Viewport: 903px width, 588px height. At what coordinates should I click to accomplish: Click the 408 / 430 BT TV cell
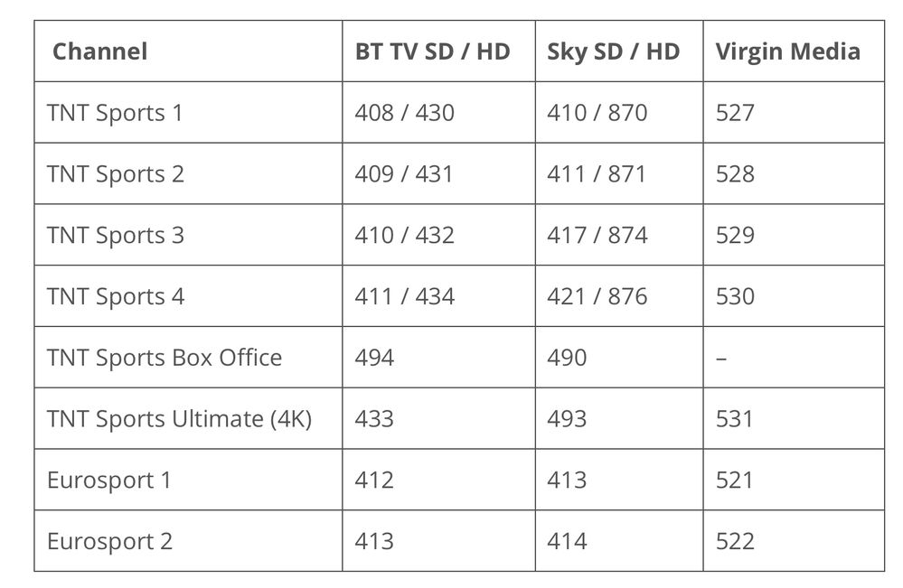tap(404, 113)
